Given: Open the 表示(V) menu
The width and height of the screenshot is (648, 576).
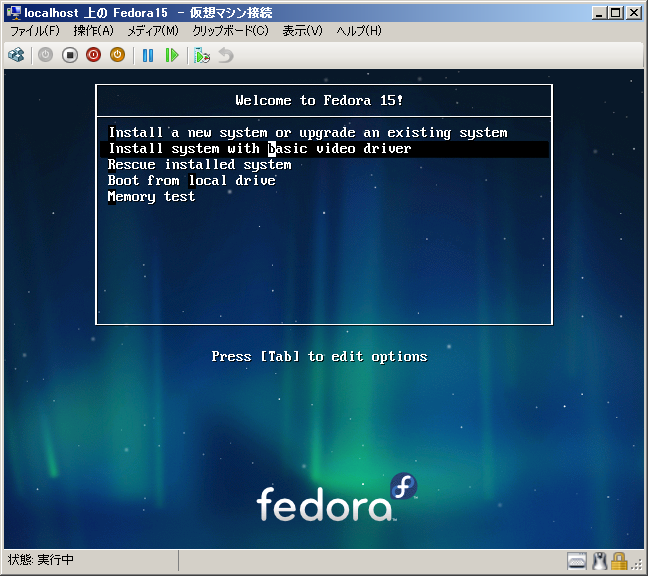Looking at the screenshot, I should (x=302, y=31).
